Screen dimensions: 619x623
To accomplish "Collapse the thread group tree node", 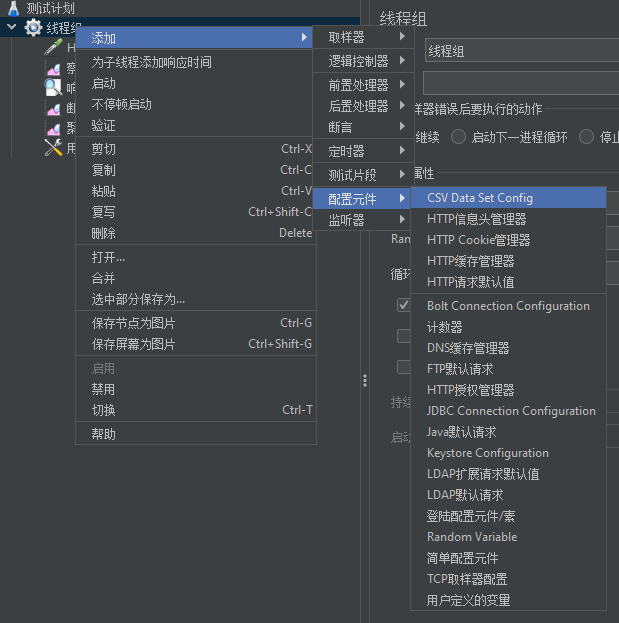I will (12, 27).
